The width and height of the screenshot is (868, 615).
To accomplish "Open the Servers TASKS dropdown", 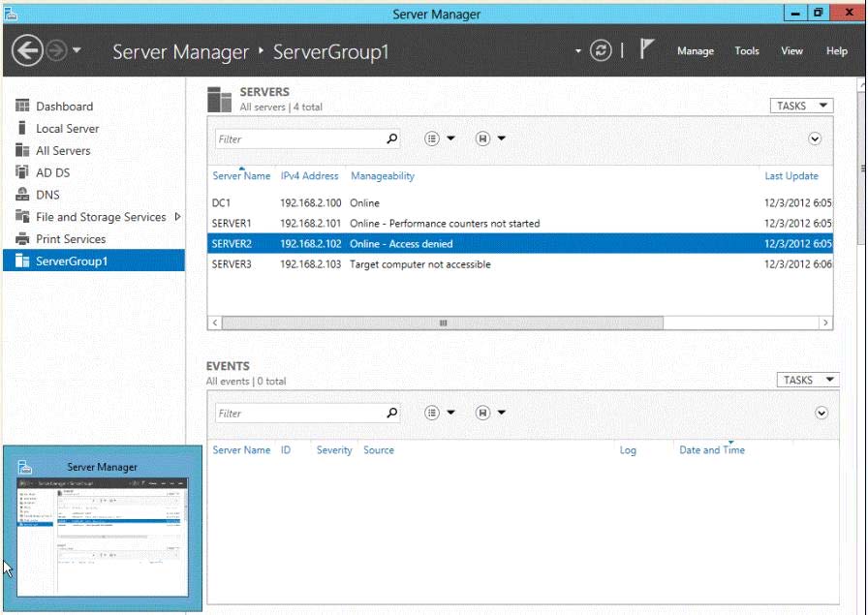I will coord(802,106).
